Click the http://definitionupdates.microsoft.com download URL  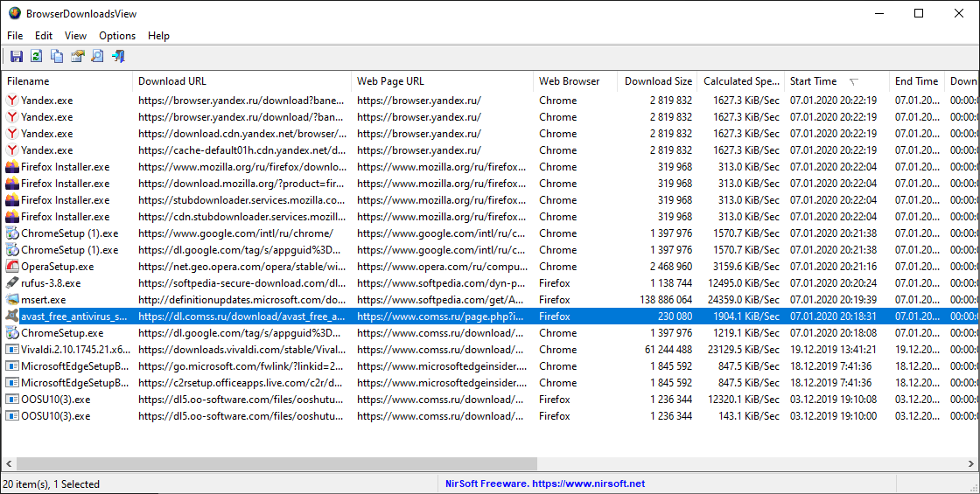point(241,300)
